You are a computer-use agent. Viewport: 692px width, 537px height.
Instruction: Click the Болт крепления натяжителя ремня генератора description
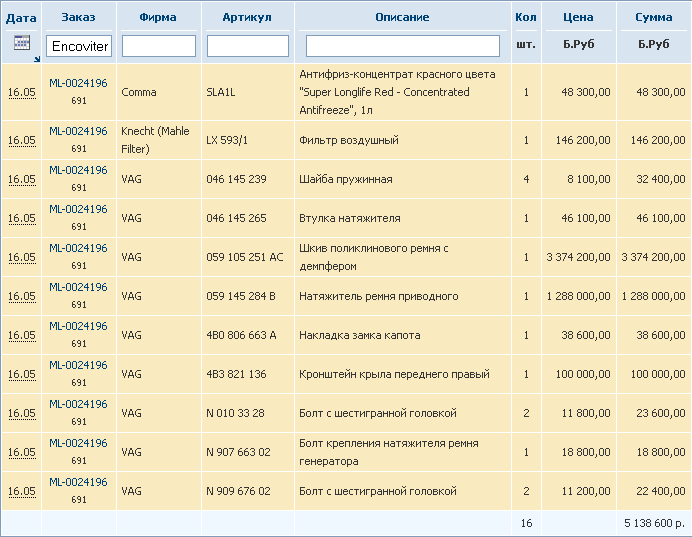pos(389,452)
